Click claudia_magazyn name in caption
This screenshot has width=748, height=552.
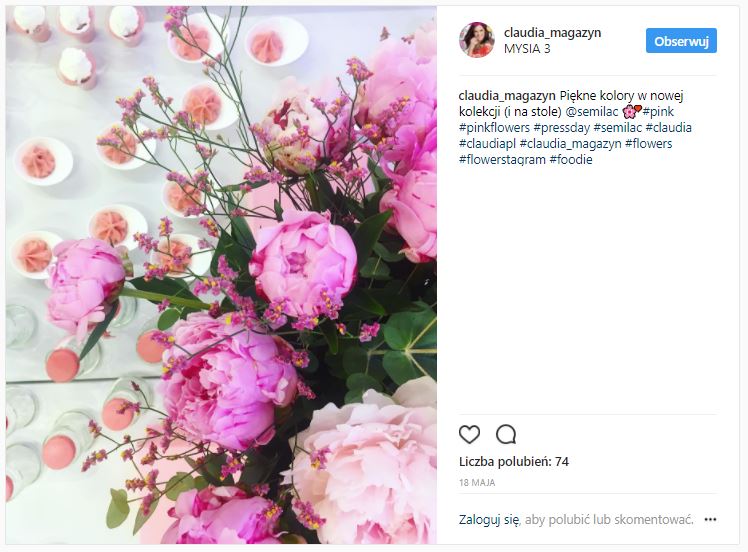pyautogui.click(x=507, y=96)
